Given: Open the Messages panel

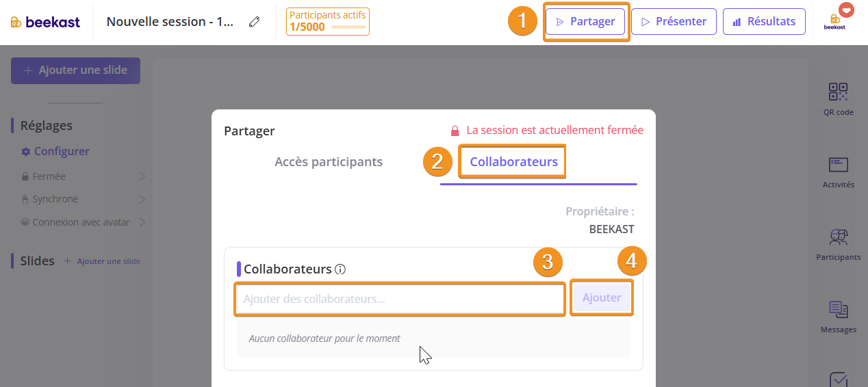Looking at the screenshot, I should (838, 317).
